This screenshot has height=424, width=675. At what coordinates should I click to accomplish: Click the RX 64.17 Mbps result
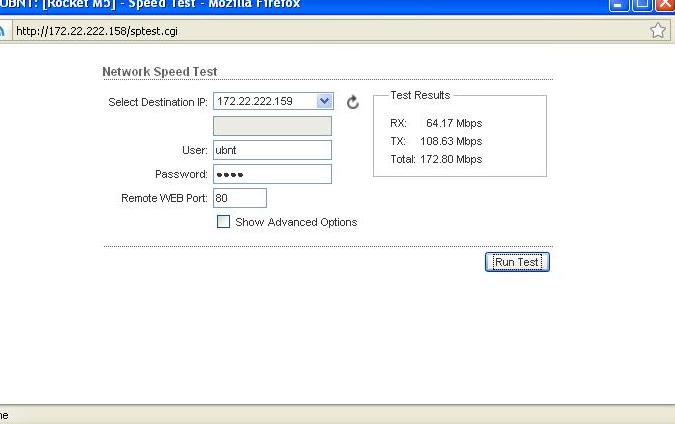(x=436, y=123)
